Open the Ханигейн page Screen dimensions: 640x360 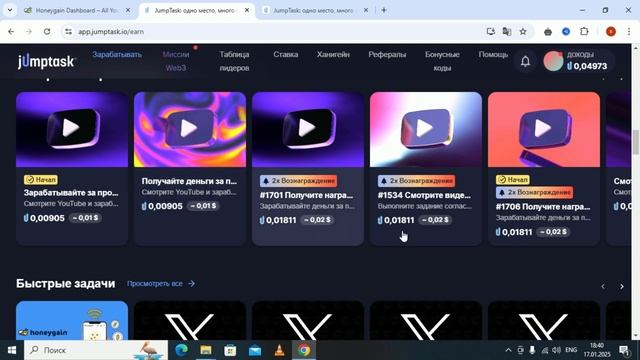333,54
